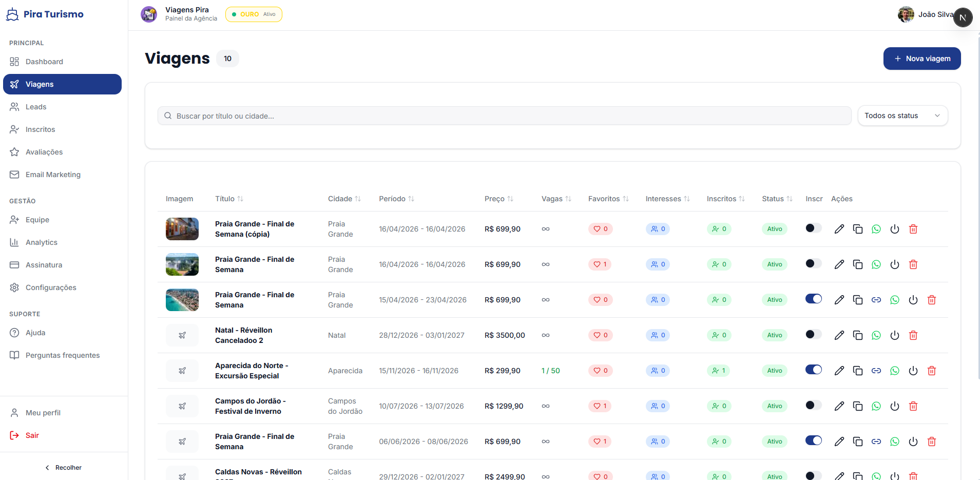Edit the Praia Grande 06/06/2026 trip

[839, 441]
